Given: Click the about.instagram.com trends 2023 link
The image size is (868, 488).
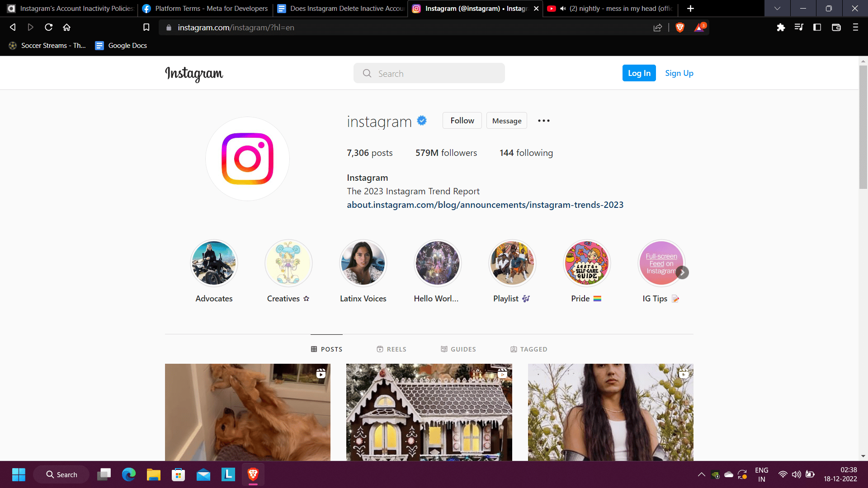Looking at the screenshot, I should [x=485, y=204].
